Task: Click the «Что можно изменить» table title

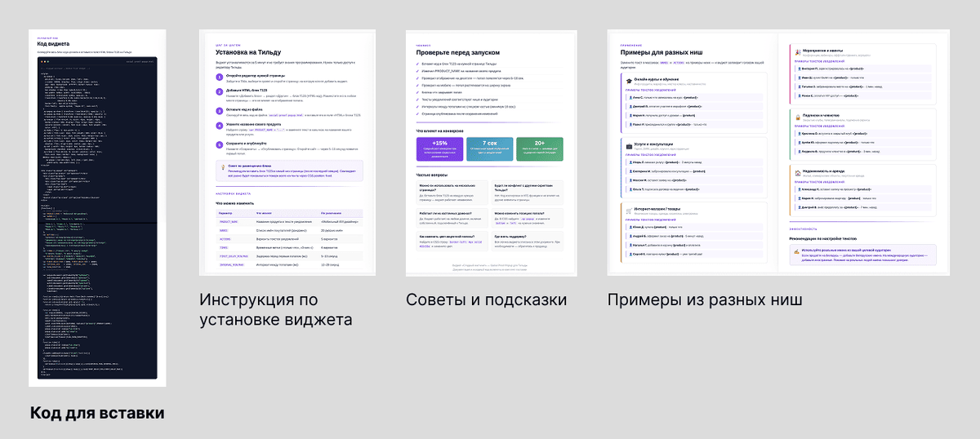Action: 235,202
